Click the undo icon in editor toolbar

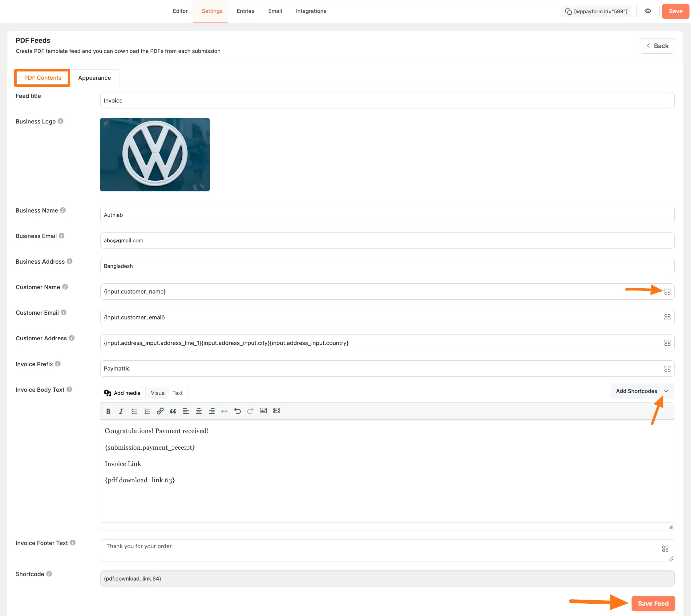[237, 411]
